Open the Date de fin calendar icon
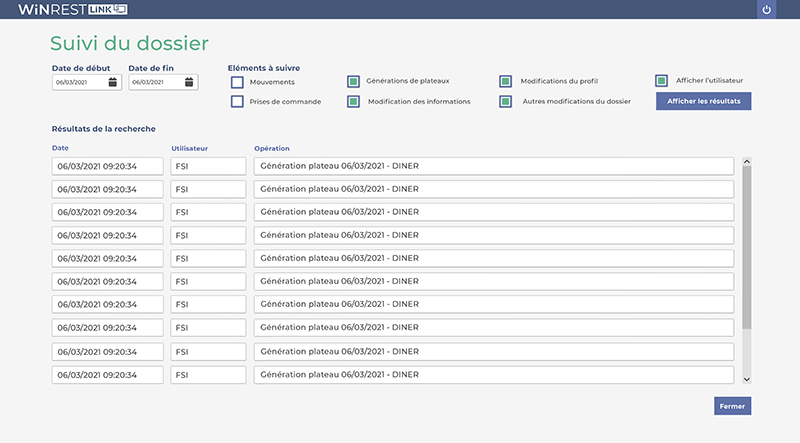The image size is (800, 443). point(189,82)
